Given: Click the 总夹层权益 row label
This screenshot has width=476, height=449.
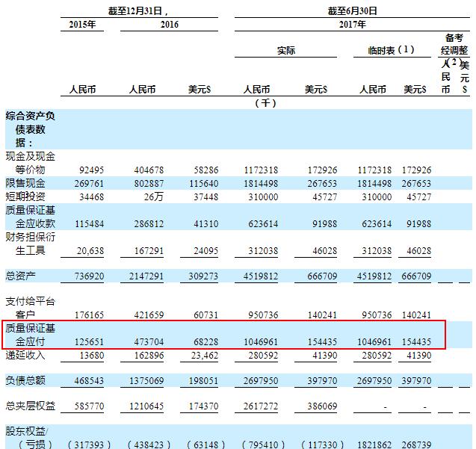Looking at the screenshot, I should coord(30,406).
